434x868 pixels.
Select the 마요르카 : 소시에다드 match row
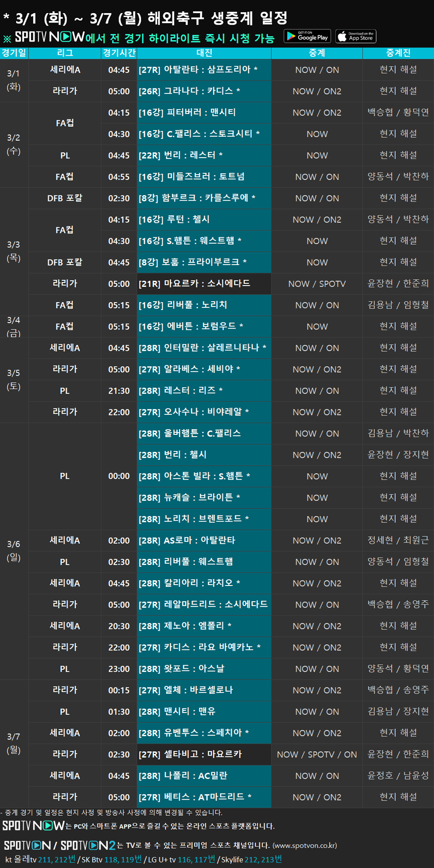(204, 284)
